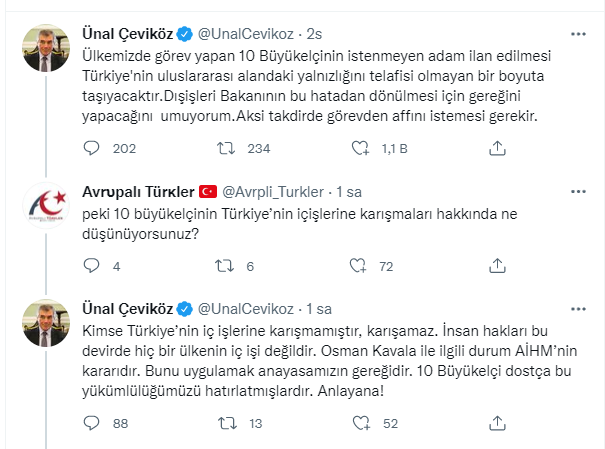
Task: Retweet the tweet with 234 retweets
Action: (226, 148)
